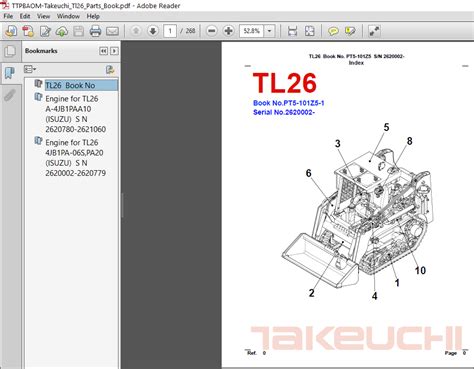474x369 pixels.
Task: Open the Engine for TL26 4JB1PA-06S,PA20 bookmark
Action: pyautogui.click(x=76, y=158)
